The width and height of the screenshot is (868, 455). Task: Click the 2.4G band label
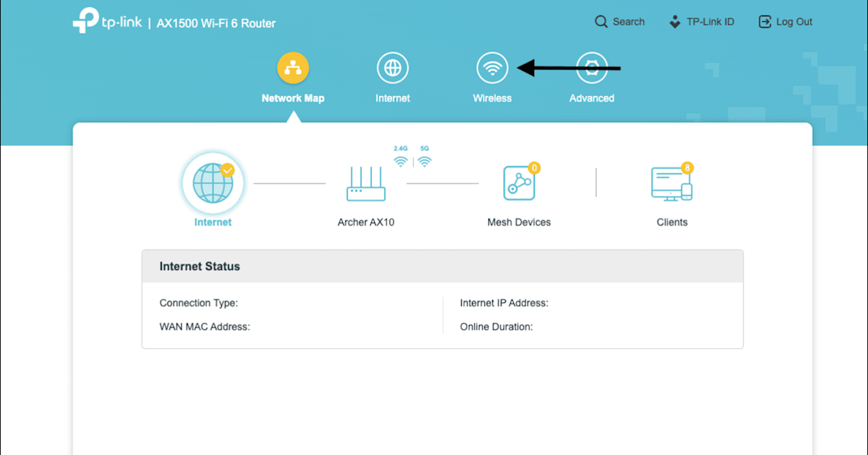pyautogui.click(x=400, y=148)
